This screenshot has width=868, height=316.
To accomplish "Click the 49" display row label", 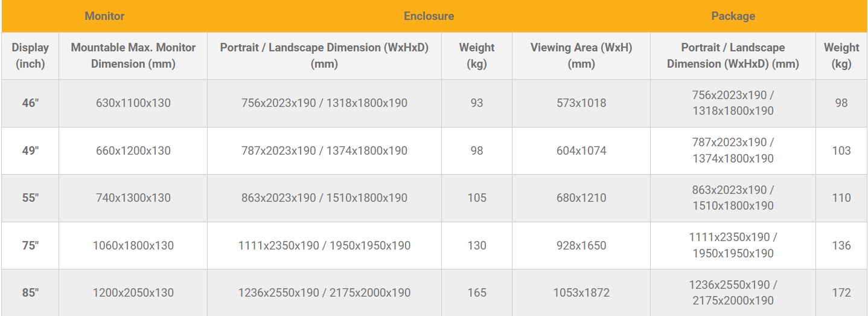I will click(30, 150).
